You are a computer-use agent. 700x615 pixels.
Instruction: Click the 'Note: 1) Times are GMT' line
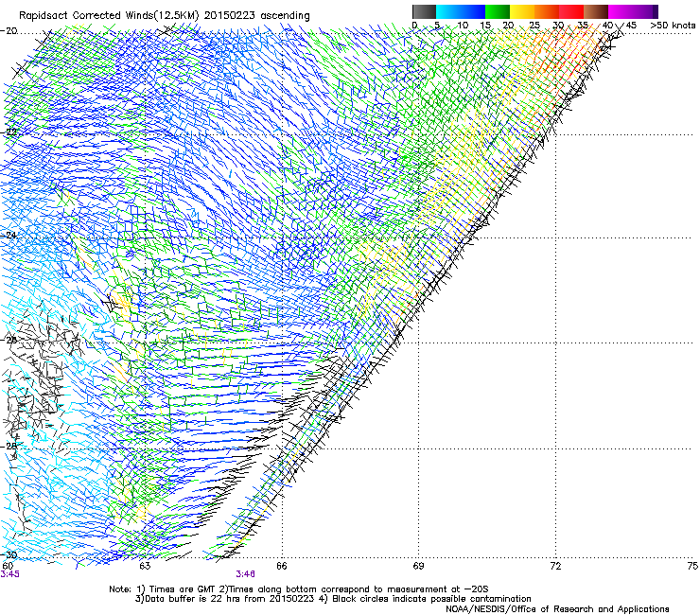298,589
